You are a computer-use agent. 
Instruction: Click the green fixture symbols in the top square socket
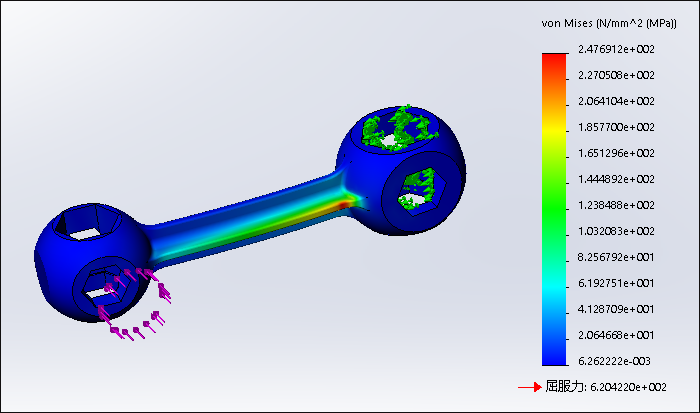398,127
